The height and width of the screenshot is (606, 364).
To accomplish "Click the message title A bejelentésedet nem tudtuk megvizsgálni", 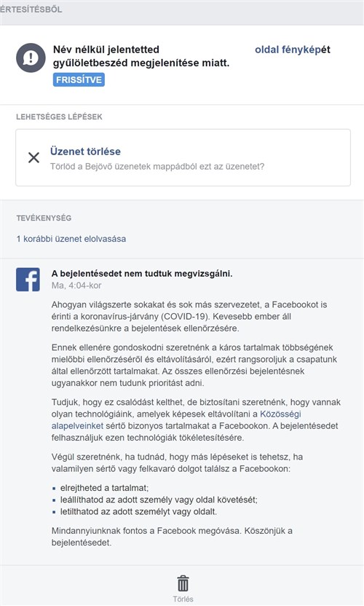I will (x=142, y=274).
